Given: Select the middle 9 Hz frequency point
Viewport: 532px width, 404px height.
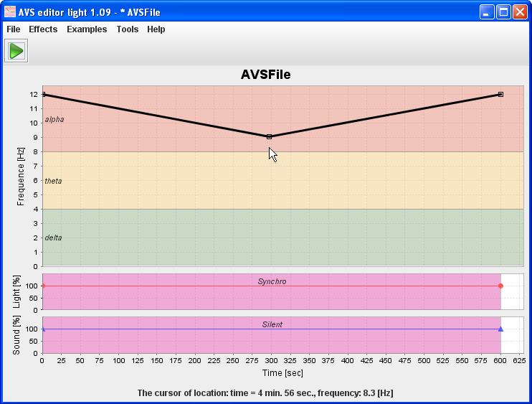Looking at the screenshot, I should [269, 136].
